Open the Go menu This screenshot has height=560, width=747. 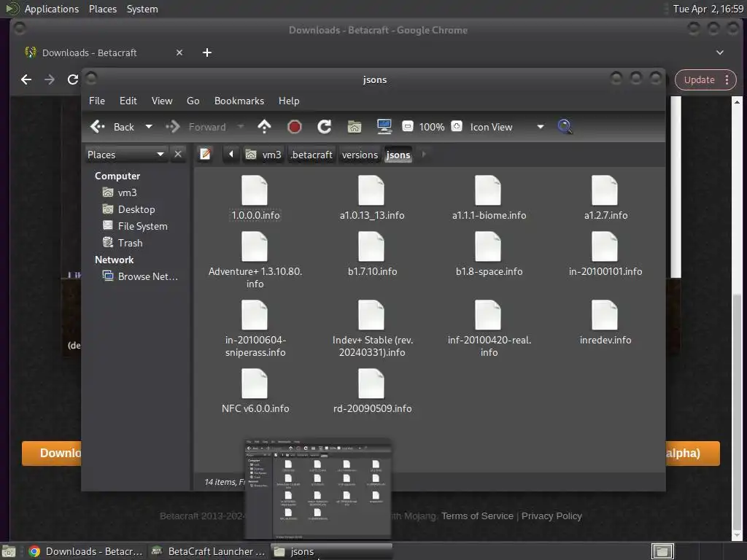tap(193, 101)
